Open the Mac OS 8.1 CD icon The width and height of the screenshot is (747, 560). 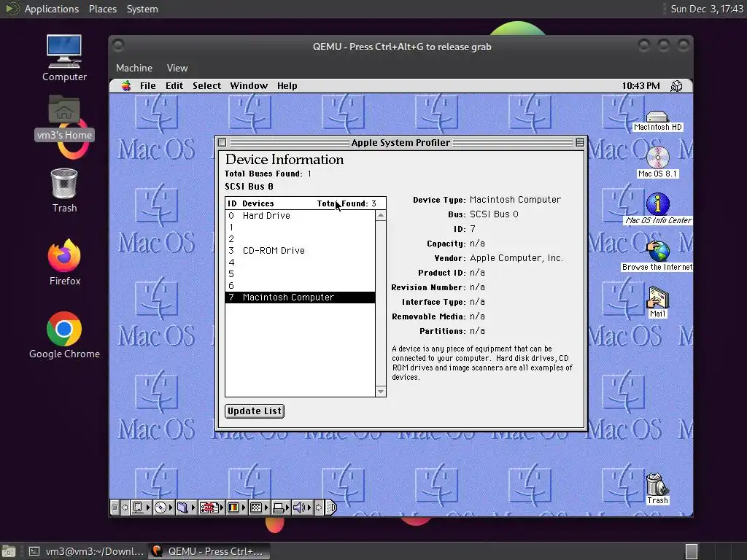pos(657,162)
